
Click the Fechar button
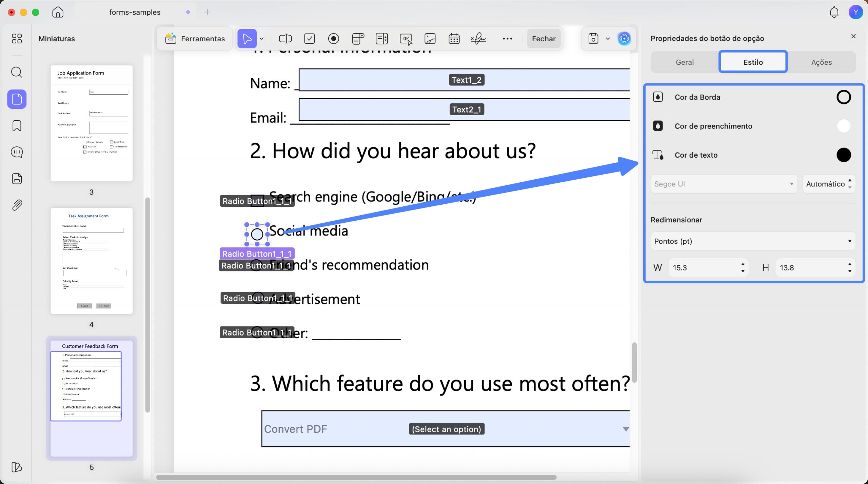click(x=544, y=39)
